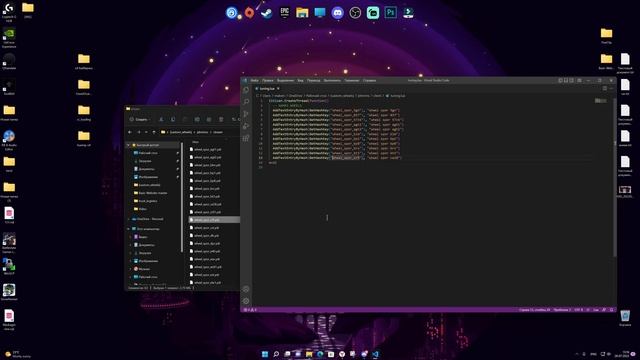Screen dimensions: 640x360
Task: Click the VS Code editor vertical scrollbar
Action: (615, 178)
